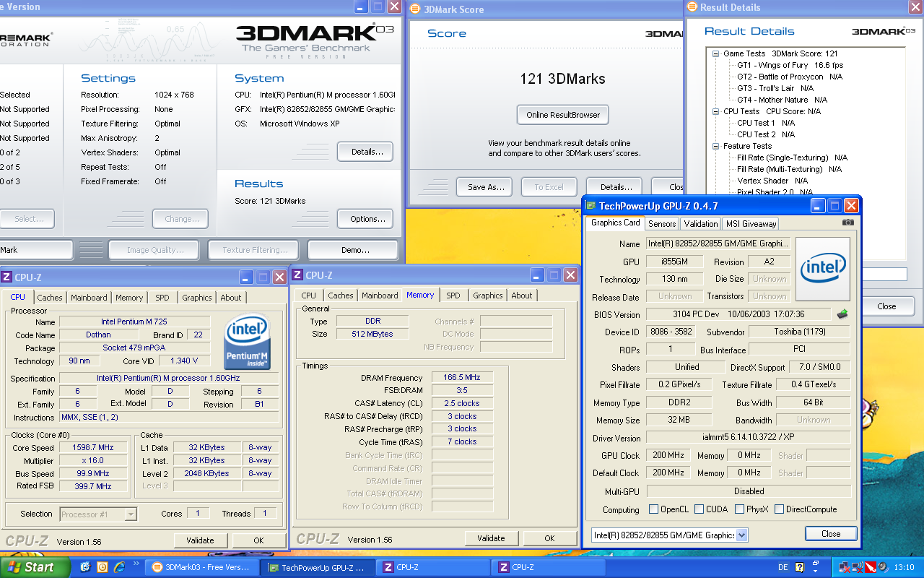Screen dimensions: 924x578
Task: Enable the OpenCL checkbox
Action: pyautogui.click(x=653, y=509)
